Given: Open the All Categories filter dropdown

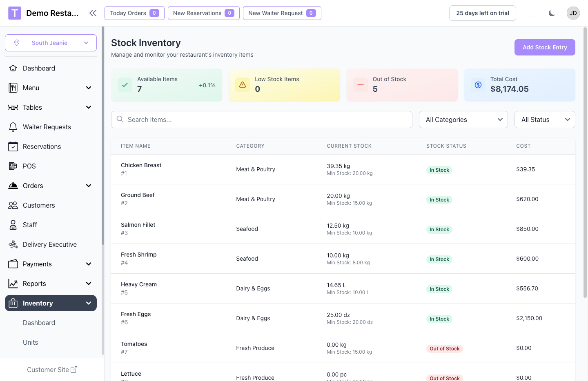Looking at the screenshot, I should point(463,120).
